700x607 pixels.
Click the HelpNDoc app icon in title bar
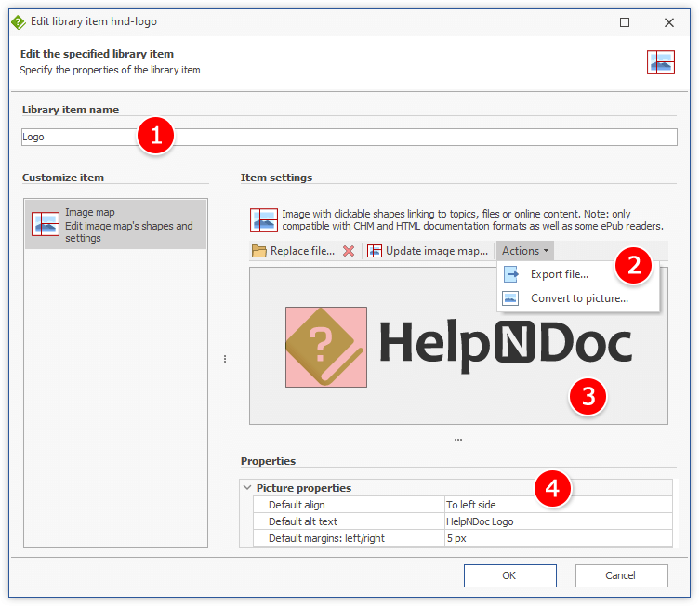(19, 22)
